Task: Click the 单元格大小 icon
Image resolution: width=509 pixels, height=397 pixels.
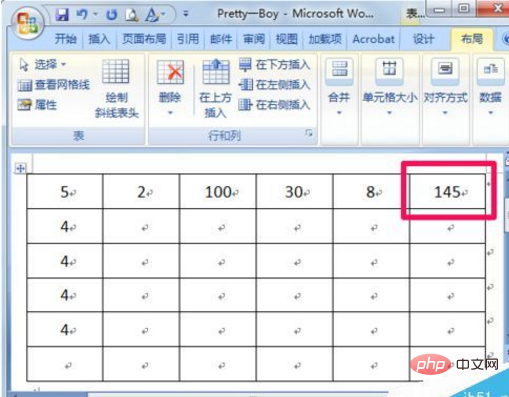Action: 389,71
